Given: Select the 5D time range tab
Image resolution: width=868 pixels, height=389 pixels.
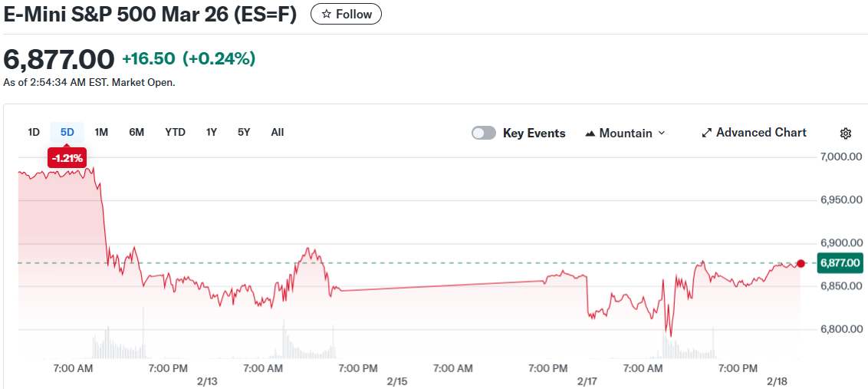Looking at the screenshot, I should [x=67, y=132].
